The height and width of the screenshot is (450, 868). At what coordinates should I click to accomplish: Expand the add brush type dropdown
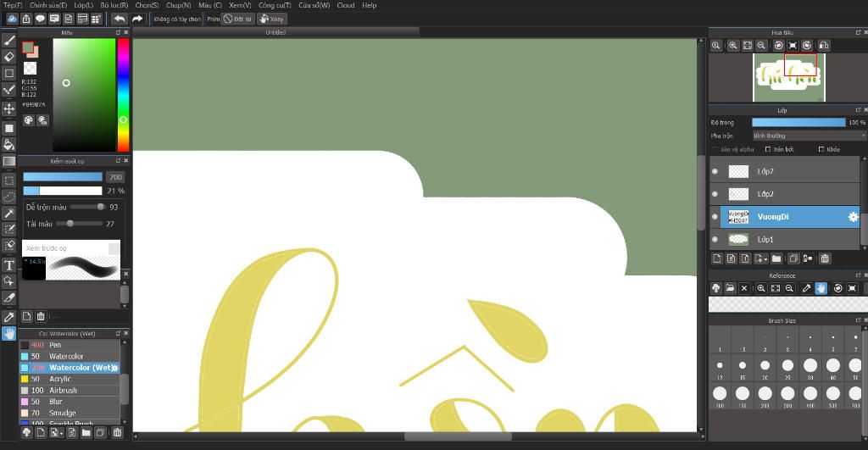(56, 432)
